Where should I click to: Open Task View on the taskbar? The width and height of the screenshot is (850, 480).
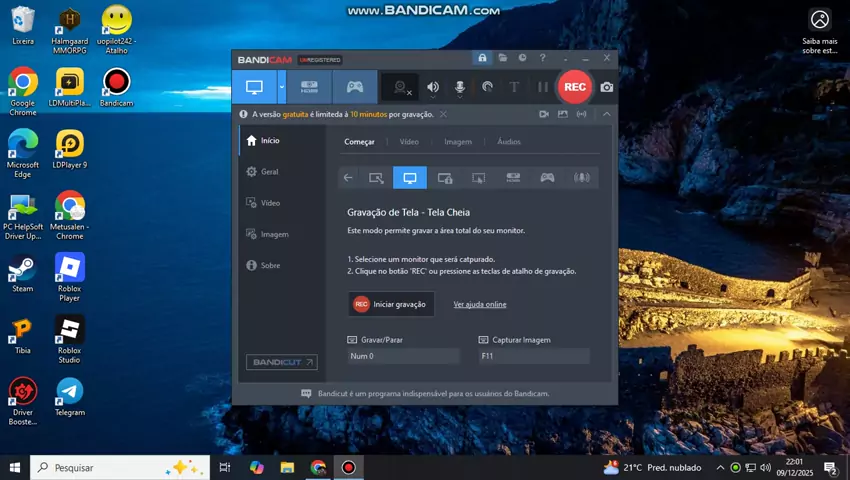[224, 468]
